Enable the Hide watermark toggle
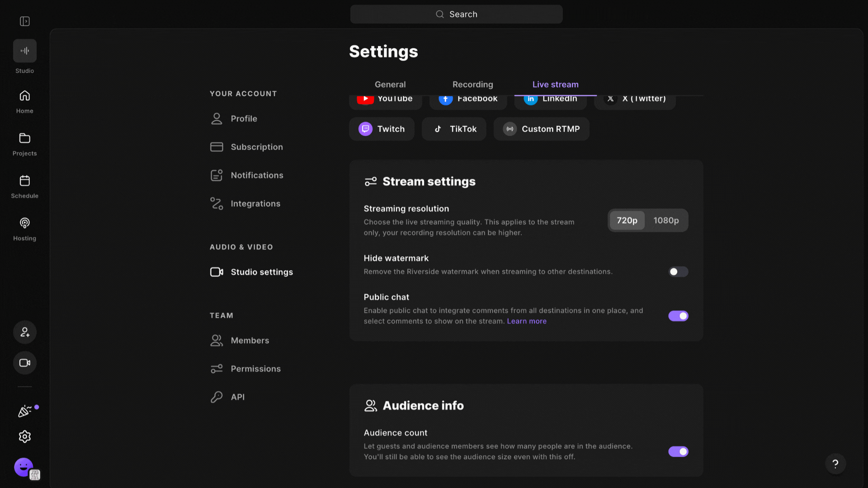This screenshot has height=488, width=868. click(x=678, y=272)
